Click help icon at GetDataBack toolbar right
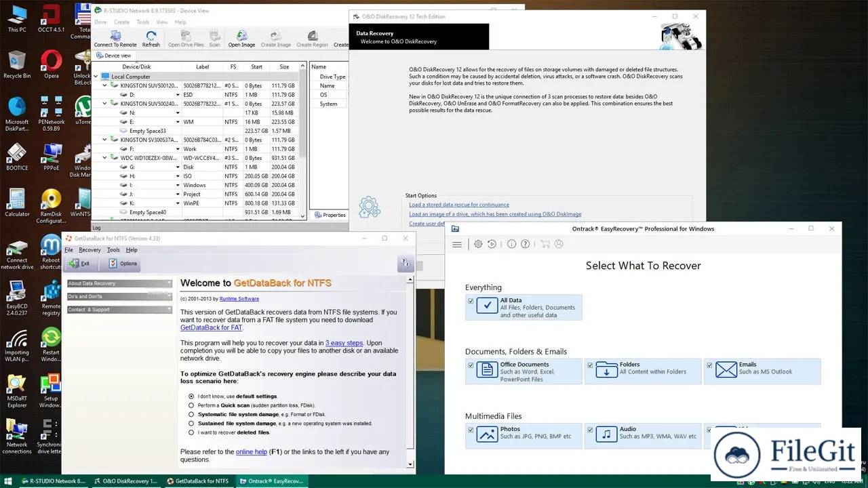 [x=405, y=264]
